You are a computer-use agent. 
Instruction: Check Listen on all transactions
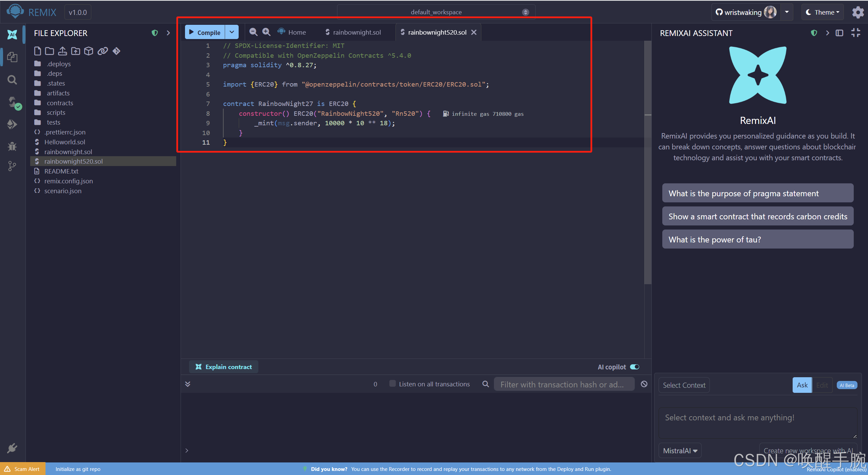tap(392, 384)
